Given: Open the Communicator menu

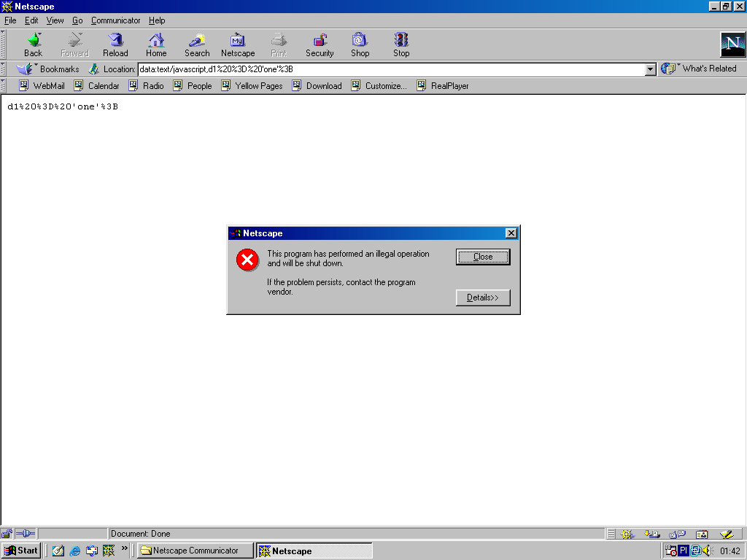Looking at the screenshot, I should (115, 20).
